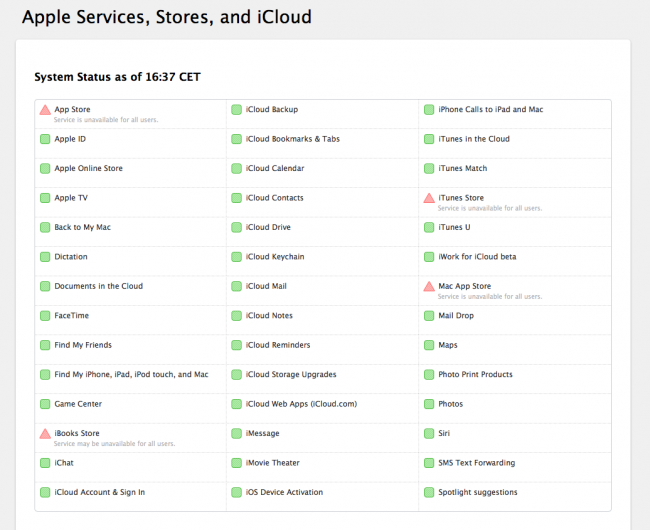650x530 pixels.
Task: Select the iMovie Theater label
Action: [272, 463]
